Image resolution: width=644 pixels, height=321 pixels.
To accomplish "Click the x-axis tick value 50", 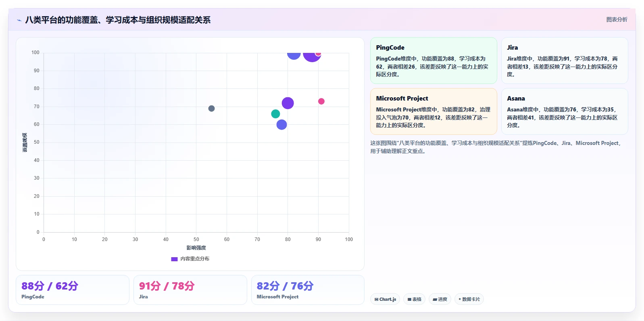I will (x=196, y=239).
